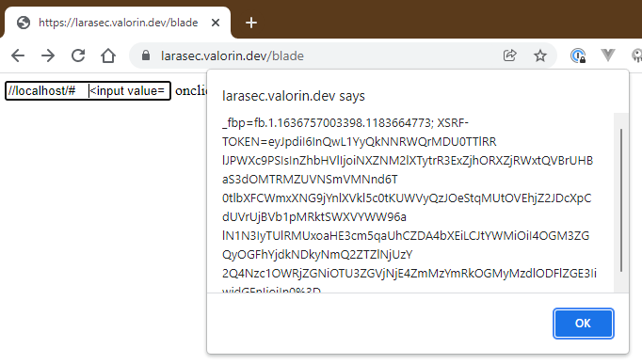Image resolution: width=642 pixels, height=364 pixels.
Task: Click the text line 'QyOGFhYjdkNDkyNmQ2ZTZlNjUzY'
Action: [x=317, y=254]
